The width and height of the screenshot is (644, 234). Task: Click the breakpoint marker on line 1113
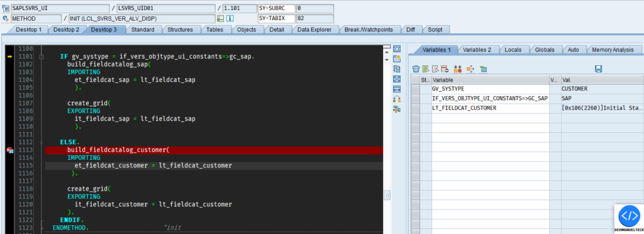pyautogui.click(x=10, y=150)
